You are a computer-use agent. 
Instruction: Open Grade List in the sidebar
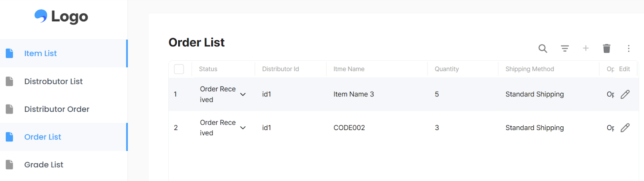click(x=64, y=165)
